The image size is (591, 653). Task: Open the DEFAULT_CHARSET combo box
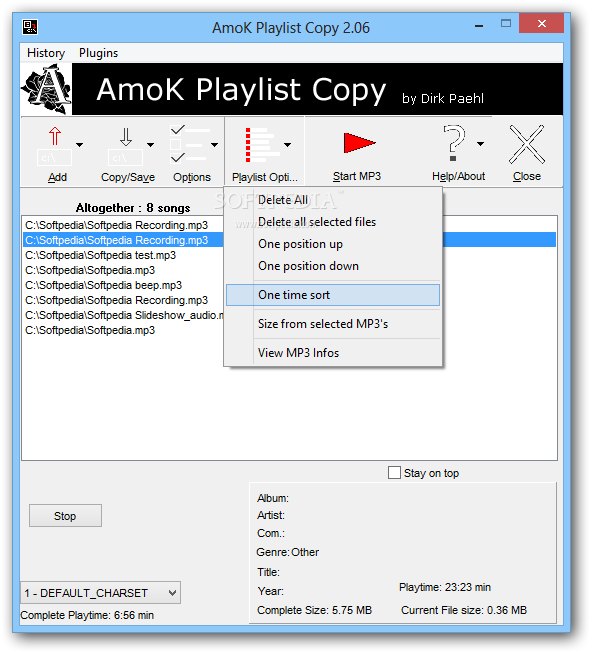point(100,593)
